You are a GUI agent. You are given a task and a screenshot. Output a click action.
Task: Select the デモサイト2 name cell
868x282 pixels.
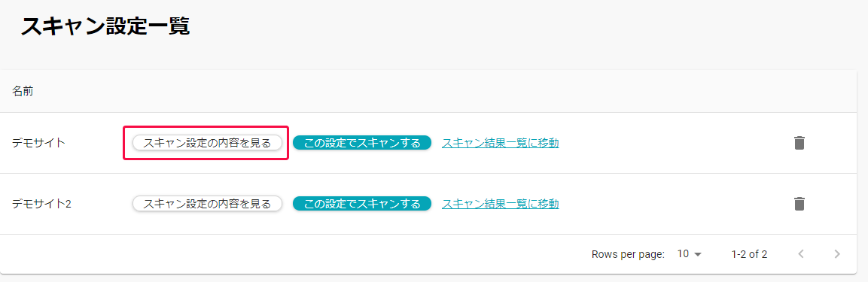[42, 204]
